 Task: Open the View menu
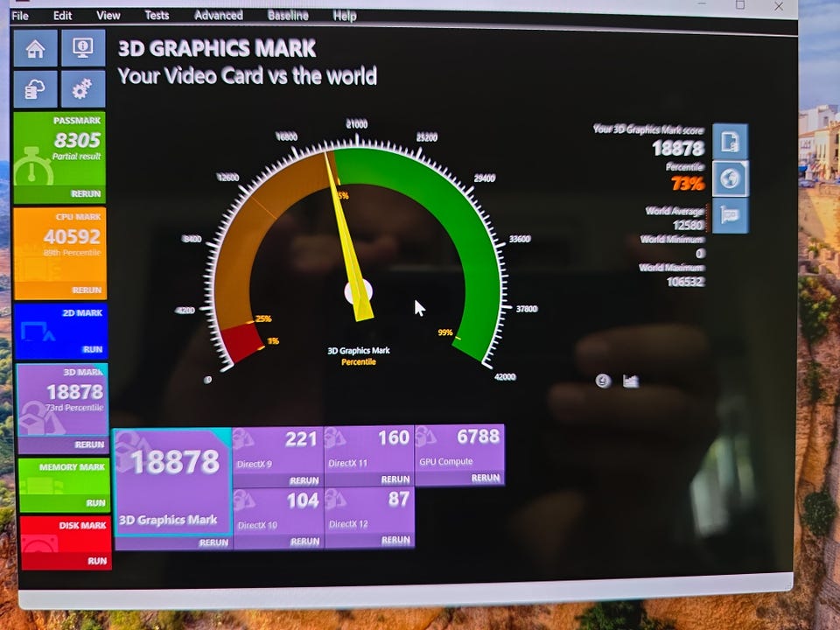coord(108,16)
